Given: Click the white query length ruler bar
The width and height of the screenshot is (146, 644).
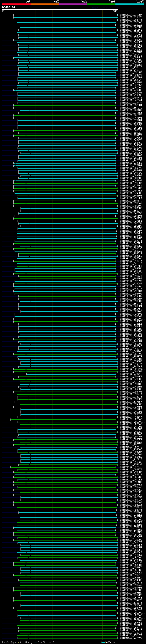Looking at the screenshot, I should [60, 9].
